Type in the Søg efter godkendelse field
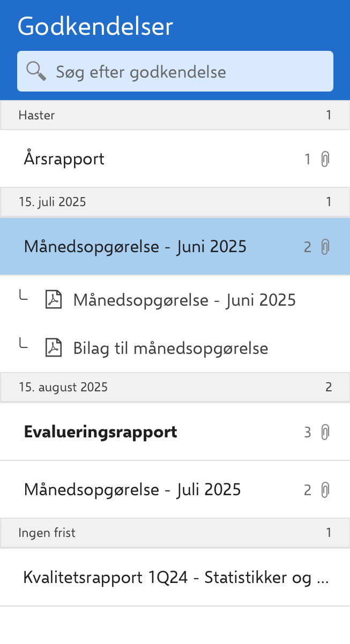Viewport: 350px width, 644px height. (x=188, y=72)
